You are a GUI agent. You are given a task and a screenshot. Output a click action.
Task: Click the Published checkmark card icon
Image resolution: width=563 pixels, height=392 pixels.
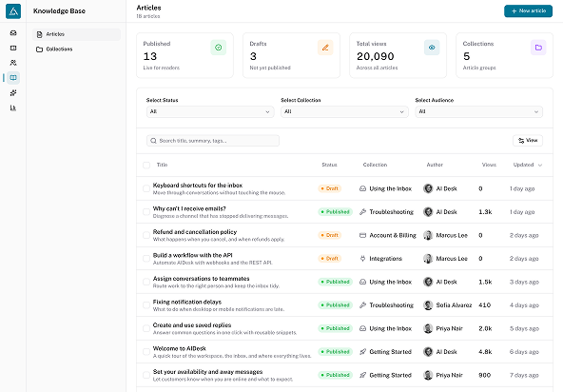point(219,48)
